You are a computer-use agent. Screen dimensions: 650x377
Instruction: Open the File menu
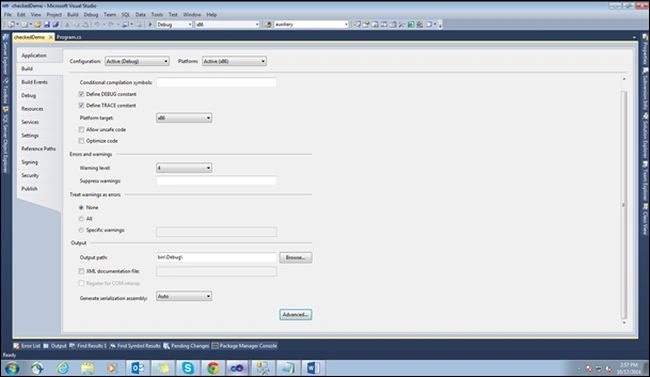click(x=8, y=15)
